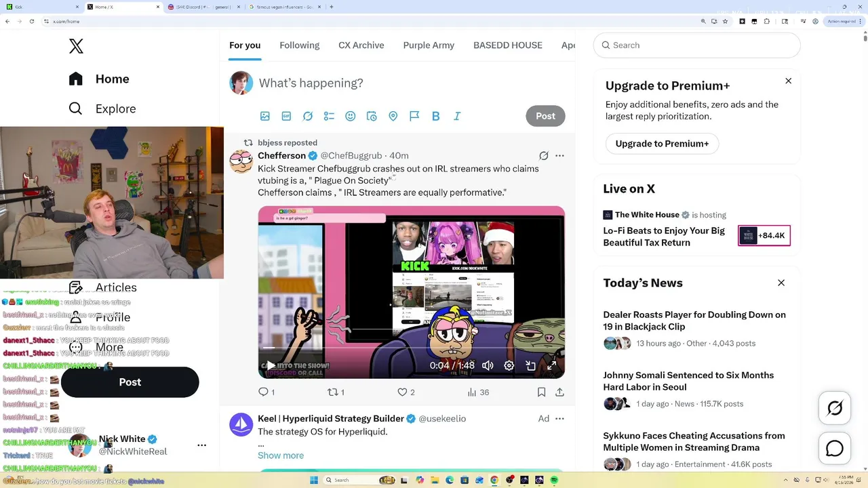
Task: Open the Grok floating button
Action: click(x=835, y=408)
